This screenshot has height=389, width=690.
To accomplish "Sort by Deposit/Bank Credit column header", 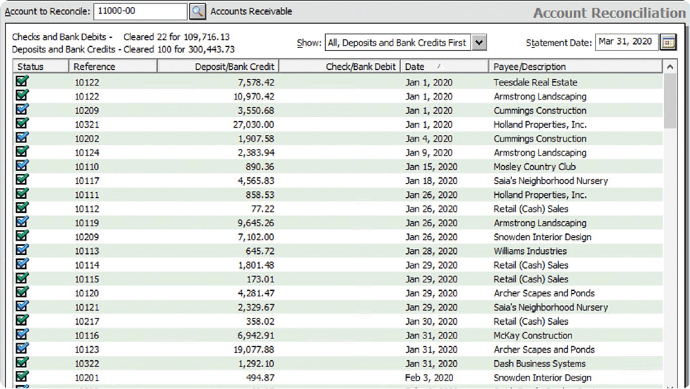I will pos(218,66).
